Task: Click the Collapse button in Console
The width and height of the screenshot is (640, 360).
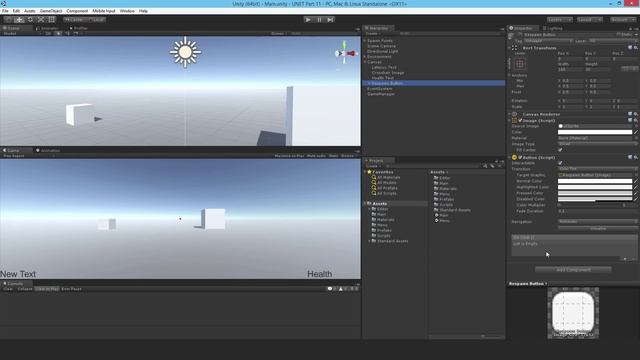Action: coord(24,289)
